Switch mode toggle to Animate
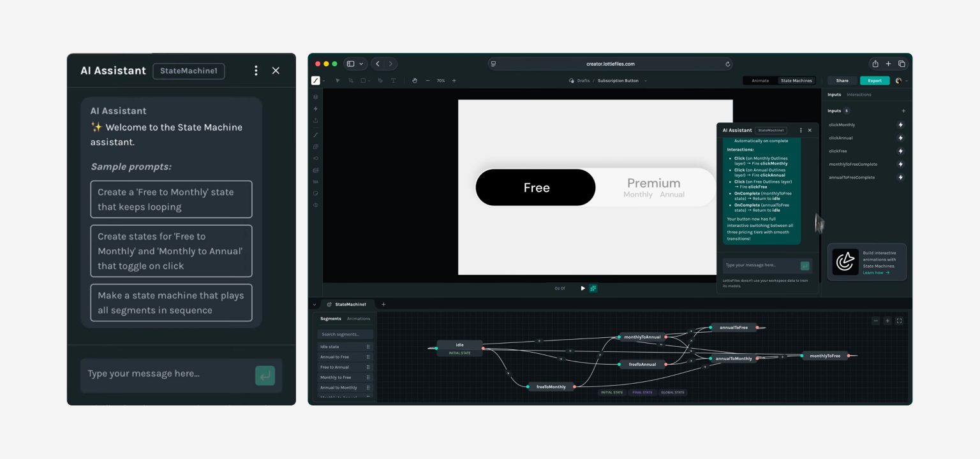The height and width of the screenshot is (459, 980). (760, 81)
